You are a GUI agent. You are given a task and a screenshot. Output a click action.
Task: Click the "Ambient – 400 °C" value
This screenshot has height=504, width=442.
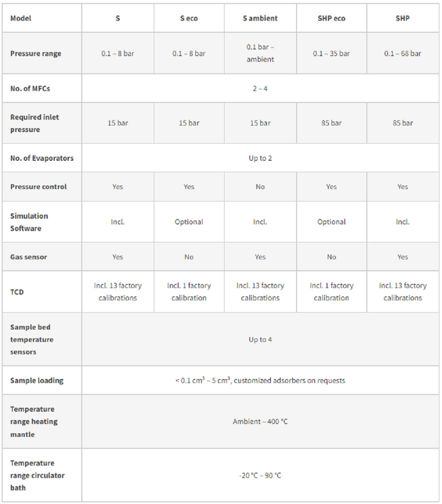click(x=260, y=421)
